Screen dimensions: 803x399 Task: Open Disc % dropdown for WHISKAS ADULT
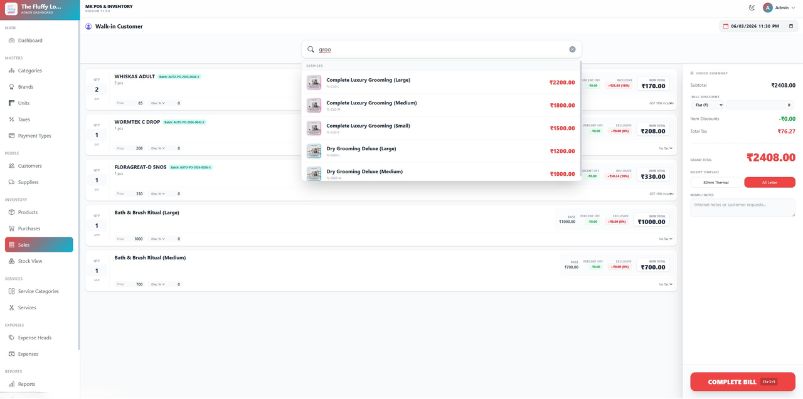click(x=158, y=103)
